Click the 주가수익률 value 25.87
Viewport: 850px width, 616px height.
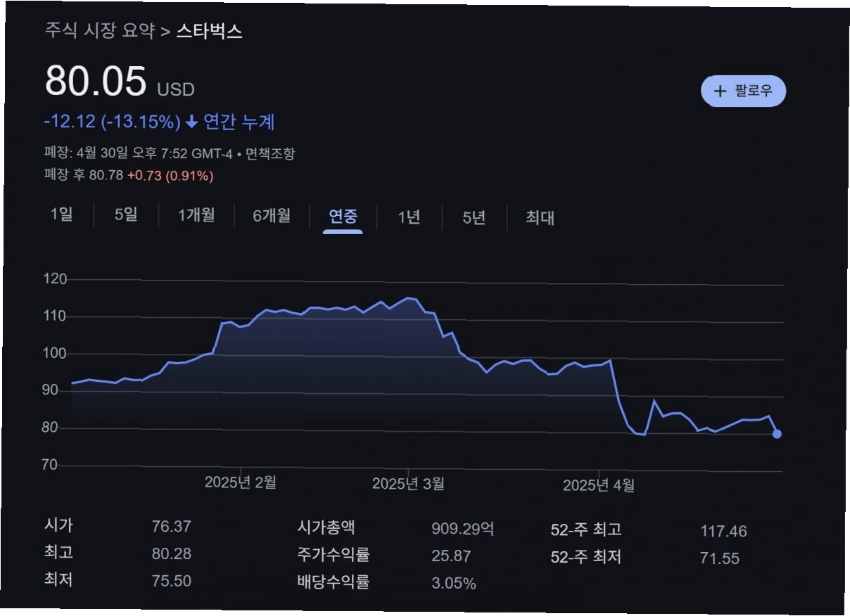pos(451,556)
